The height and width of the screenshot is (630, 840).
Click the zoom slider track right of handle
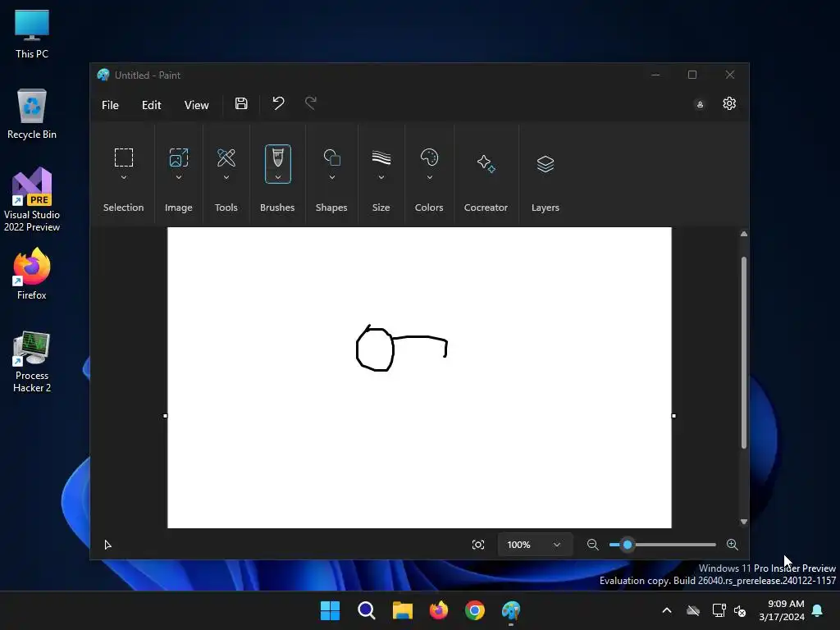(x=675, y=545)
